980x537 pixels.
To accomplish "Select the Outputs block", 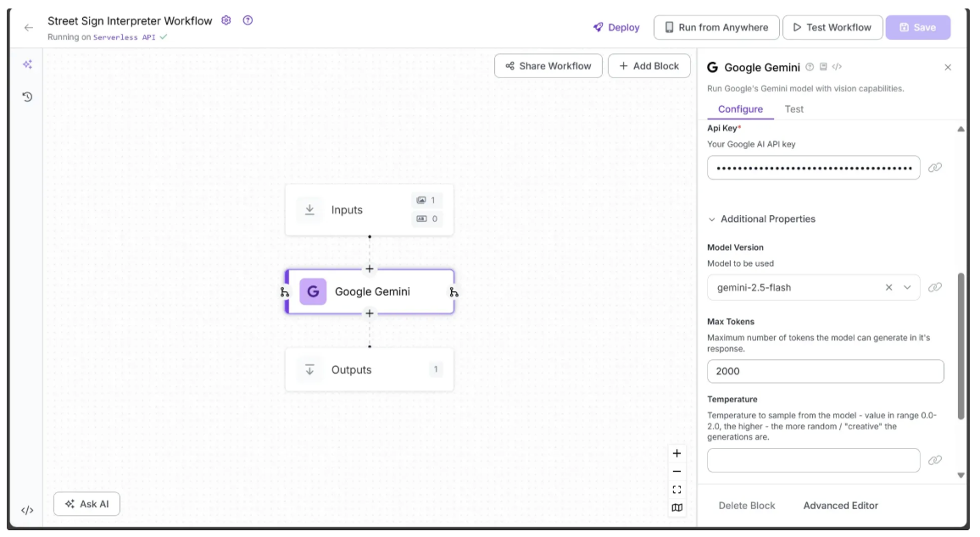I will tap(370, 369).
